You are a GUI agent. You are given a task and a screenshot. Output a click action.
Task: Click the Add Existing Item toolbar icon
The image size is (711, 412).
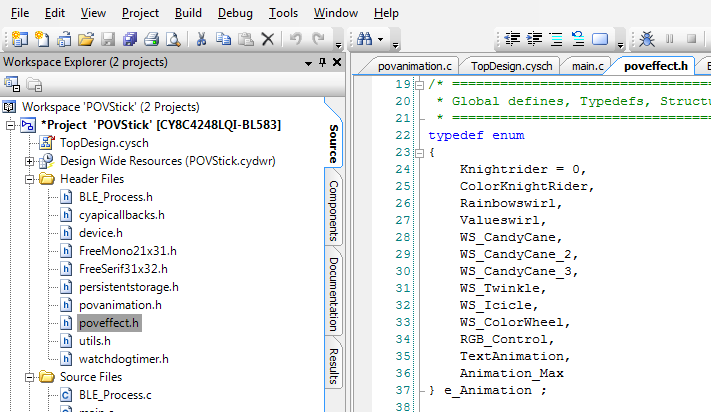[63, 39]
